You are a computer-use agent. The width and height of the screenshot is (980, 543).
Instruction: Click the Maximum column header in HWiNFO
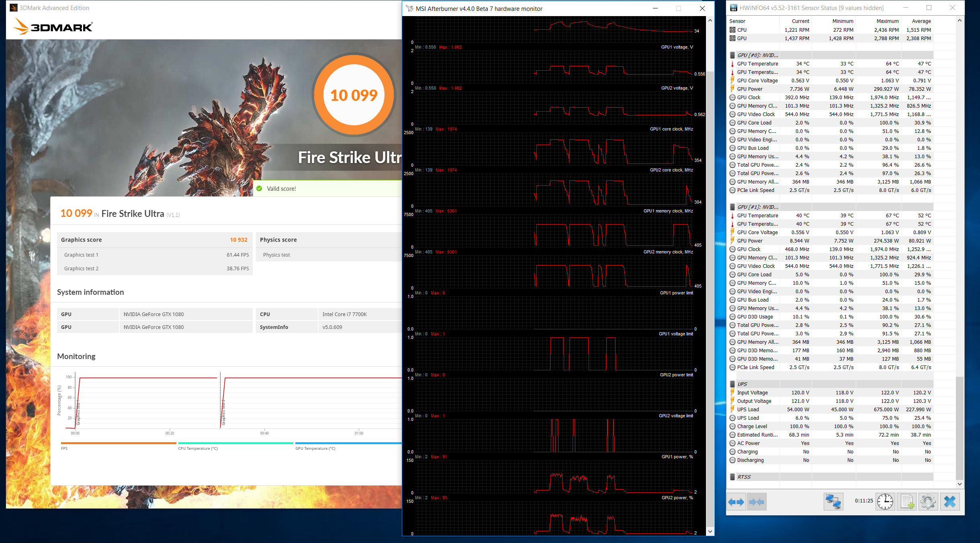887,21
